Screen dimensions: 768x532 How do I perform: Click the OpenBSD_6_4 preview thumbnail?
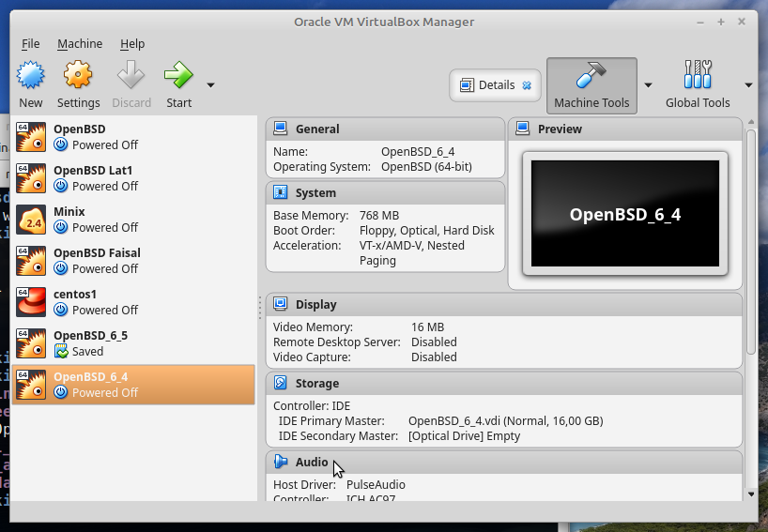(x=624, y=214)
